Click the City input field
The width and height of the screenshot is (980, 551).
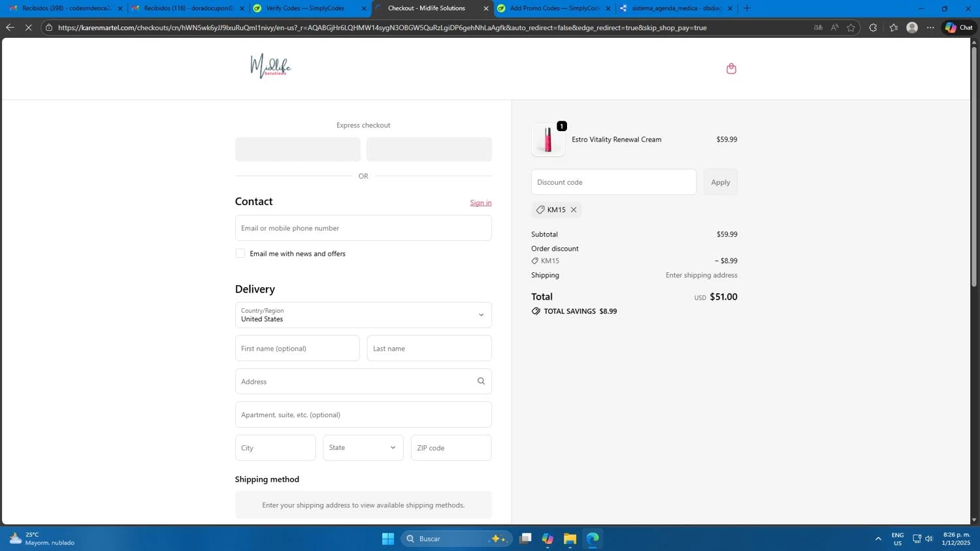click(x=276, y=448)
